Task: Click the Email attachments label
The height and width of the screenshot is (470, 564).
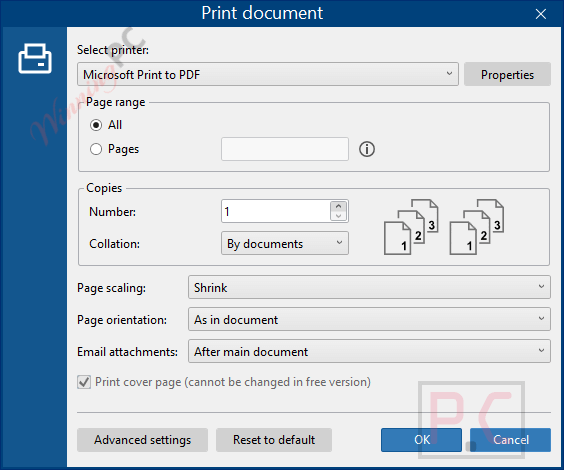Action: pos(127,352)
